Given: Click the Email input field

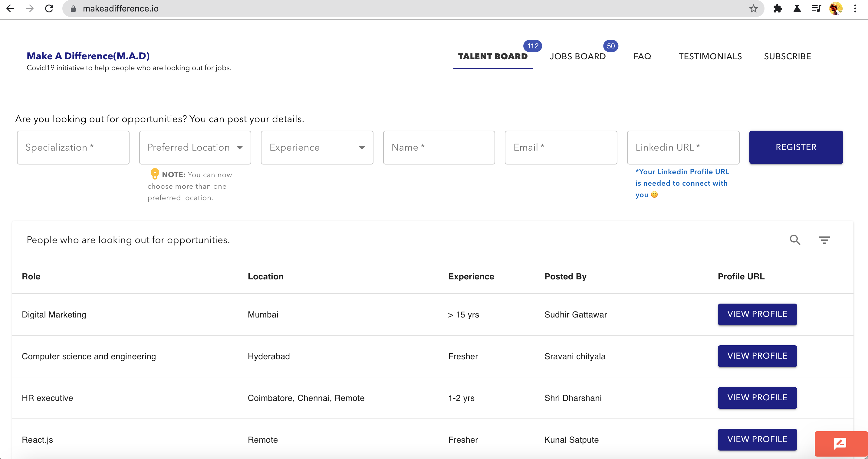Looking at the screenshot, I should tap(561, 147).
